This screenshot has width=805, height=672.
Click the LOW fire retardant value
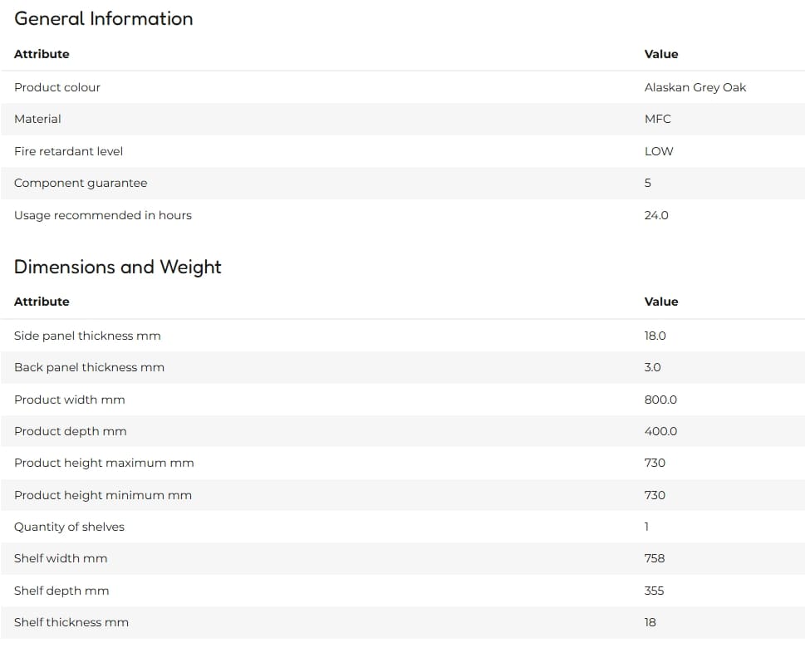pos(659,151)
